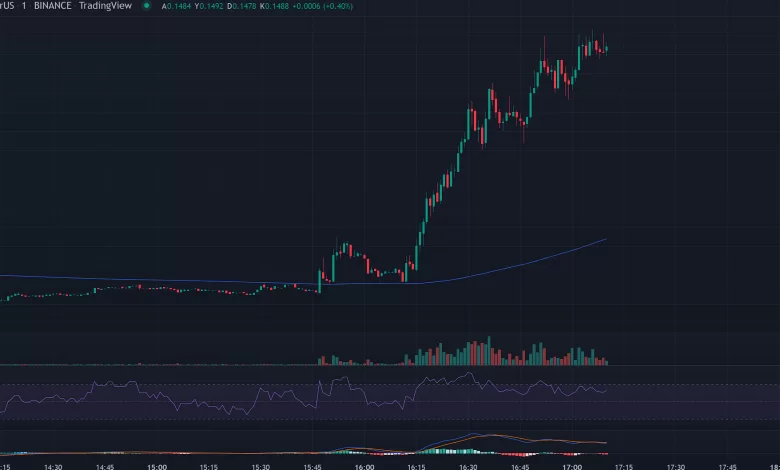Select the 15:00 label on the time axis
This screenshot has width=780, height=470.
click(157, 465)
